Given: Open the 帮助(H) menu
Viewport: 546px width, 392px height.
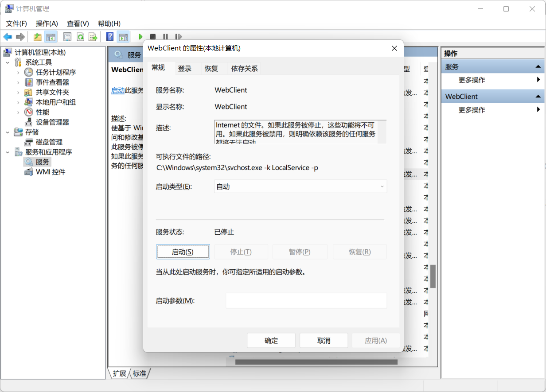Looking at the screenshot, I should tap(109, 23).
